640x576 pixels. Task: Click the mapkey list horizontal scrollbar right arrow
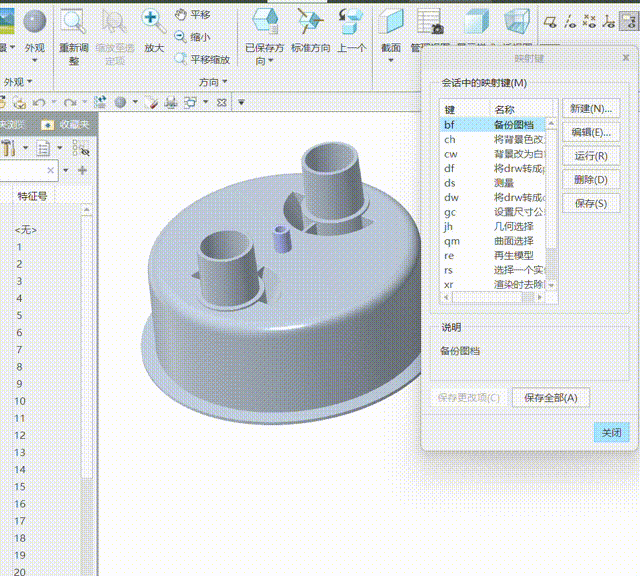coord(540,297)
